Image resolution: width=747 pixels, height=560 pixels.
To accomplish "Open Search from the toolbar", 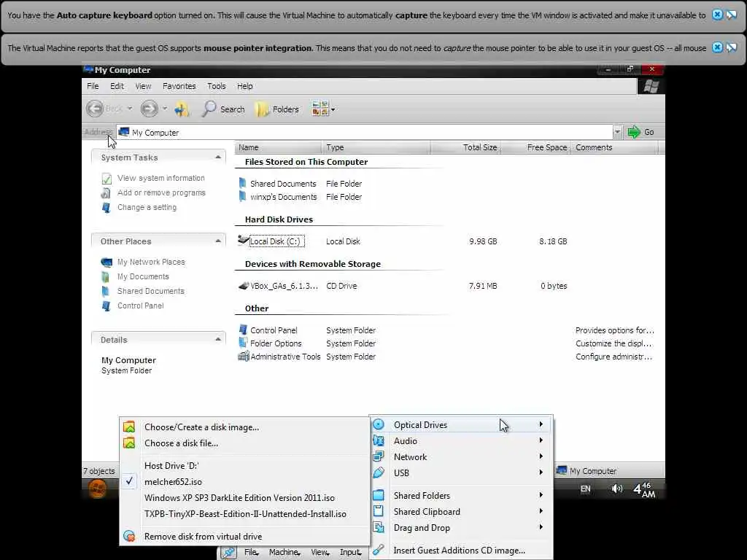I will click(223, 109).
